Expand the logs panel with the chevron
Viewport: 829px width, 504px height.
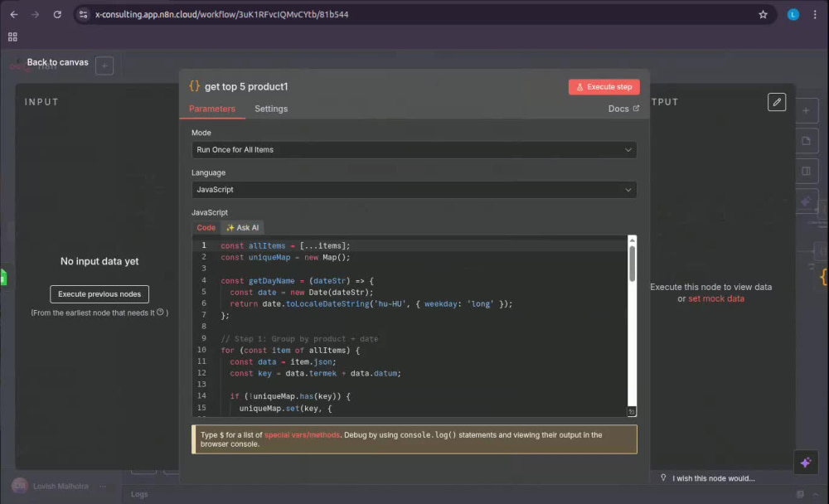[x=816, y=495]
